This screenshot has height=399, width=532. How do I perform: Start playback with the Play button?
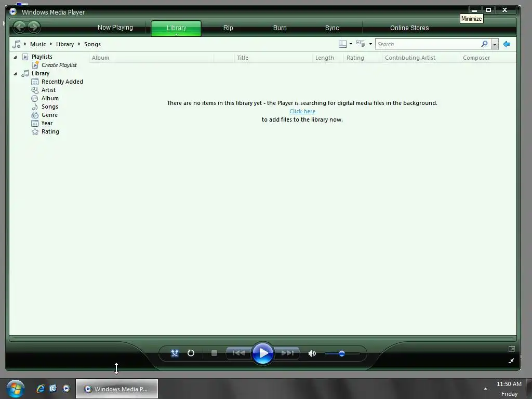(x=262, y=353)
